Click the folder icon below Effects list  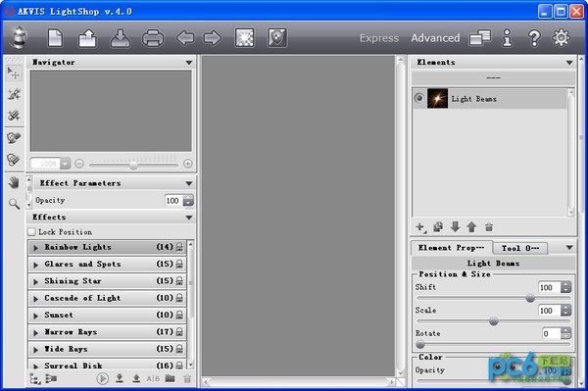pos(171,378)
